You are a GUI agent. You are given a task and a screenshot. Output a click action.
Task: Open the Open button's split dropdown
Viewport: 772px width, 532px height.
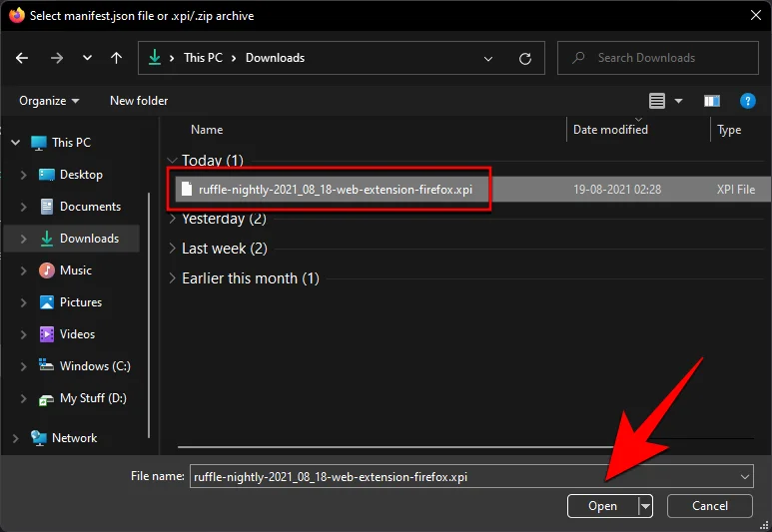pos(645,506)
